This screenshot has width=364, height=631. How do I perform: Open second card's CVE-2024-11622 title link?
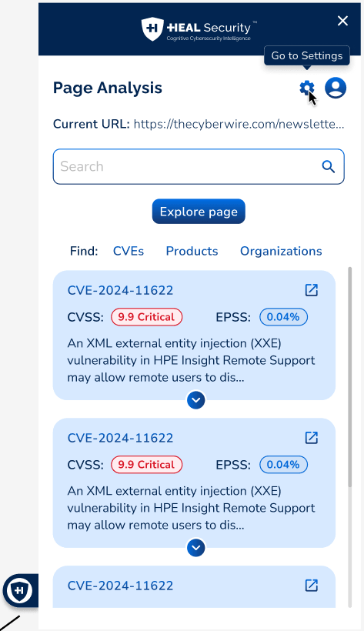(120, 438)
